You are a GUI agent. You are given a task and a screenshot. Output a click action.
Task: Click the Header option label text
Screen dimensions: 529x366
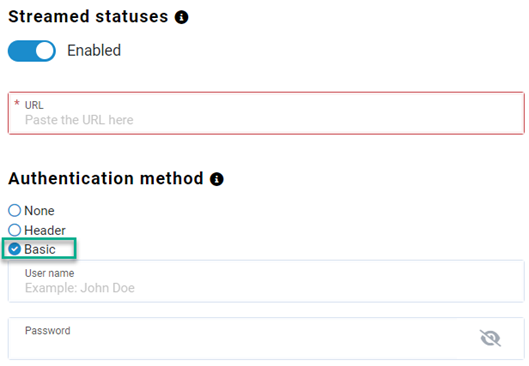coord(45,230)
